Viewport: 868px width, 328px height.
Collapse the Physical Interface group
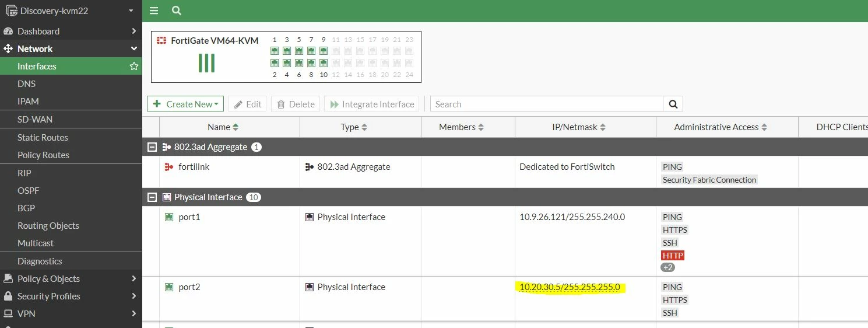tap(152, 197)
